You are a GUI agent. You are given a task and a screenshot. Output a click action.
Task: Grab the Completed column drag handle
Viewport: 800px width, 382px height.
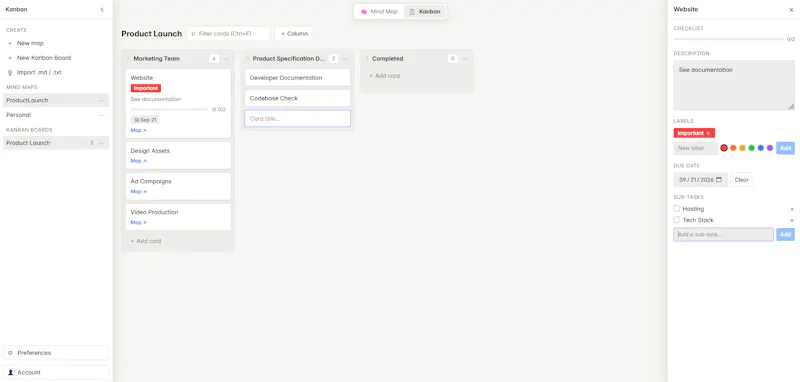[367, 59]
